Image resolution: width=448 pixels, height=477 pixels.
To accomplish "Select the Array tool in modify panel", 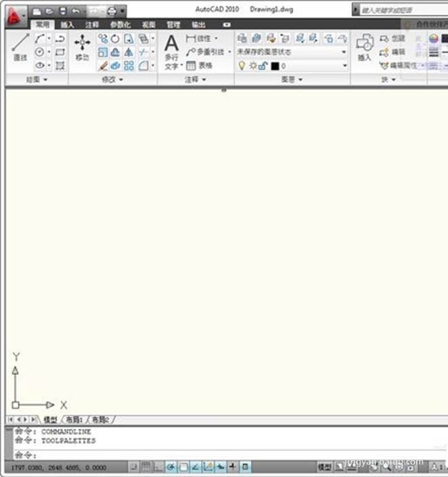I will tap(129, 65).
